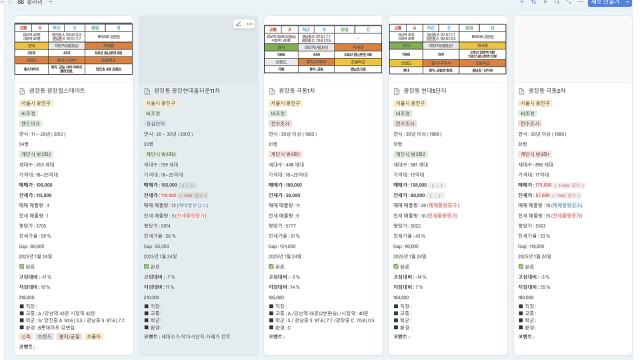Click the 서울시 광진구 tag on the 극동1차 card

pos(285,103)
